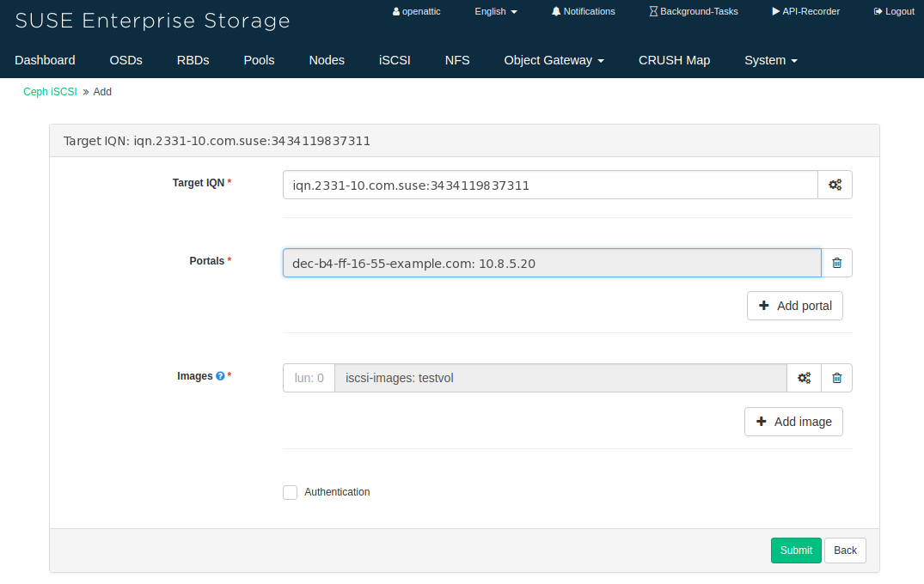
Task: Expand the English language dropdown
Action: (496, 11)
